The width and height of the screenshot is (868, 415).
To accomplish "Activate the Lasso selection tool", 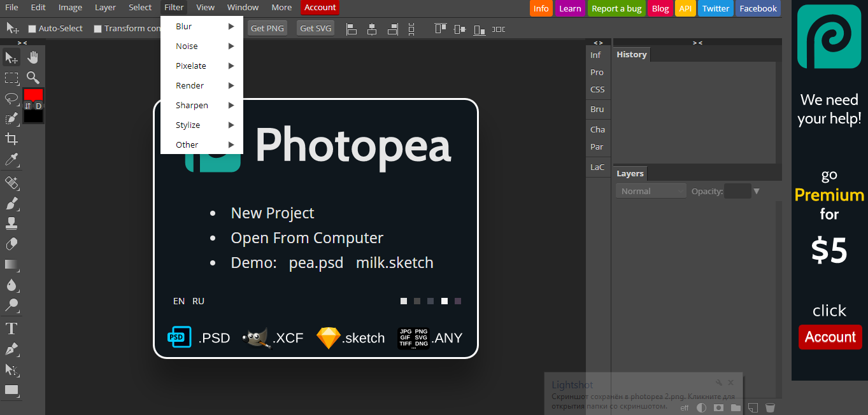I will coord(11,98).
